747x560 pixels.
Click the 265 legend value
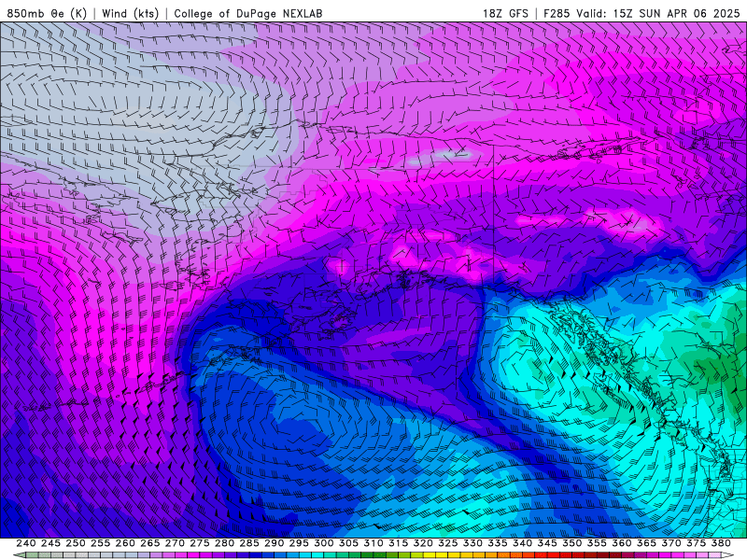pos(150,543)
